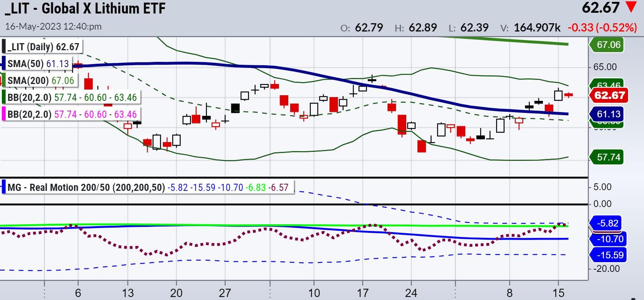This screenshot has height=300, width=644.
Task: Click the date label 6 on time axis
Action: (78, 293)
